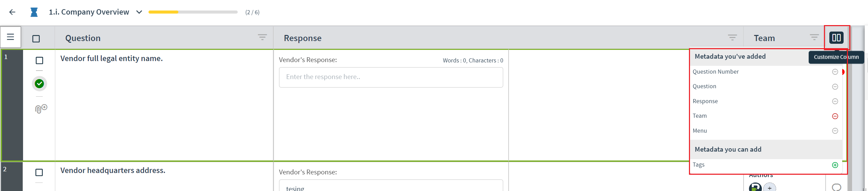Image resolution: width=868 pixels, height=191 pixels.
Task: Open the hamburger menu icon
Action: (11, 37)
